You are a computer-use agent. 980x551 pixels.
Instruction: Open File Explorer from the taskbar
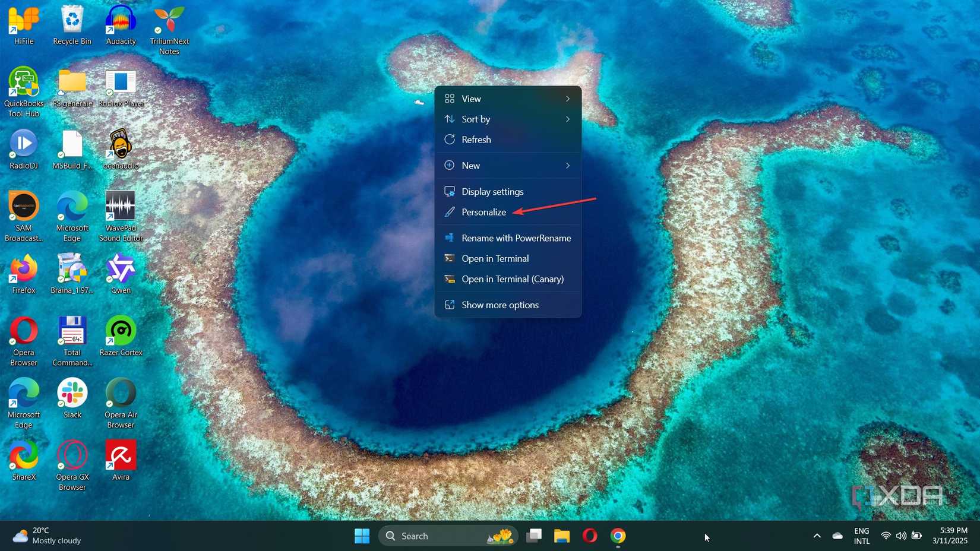coord(561,535)
